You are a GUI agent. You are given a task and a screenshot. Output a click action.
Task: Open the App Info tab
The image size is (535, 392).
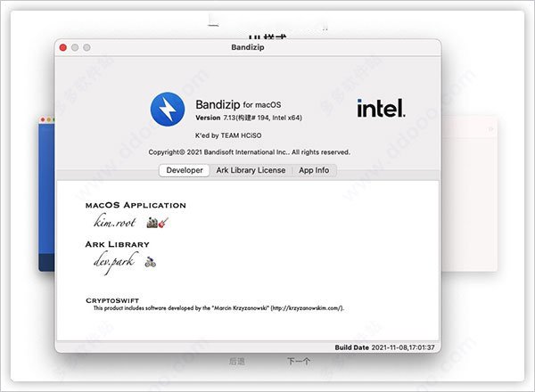[x=314, y=170]
